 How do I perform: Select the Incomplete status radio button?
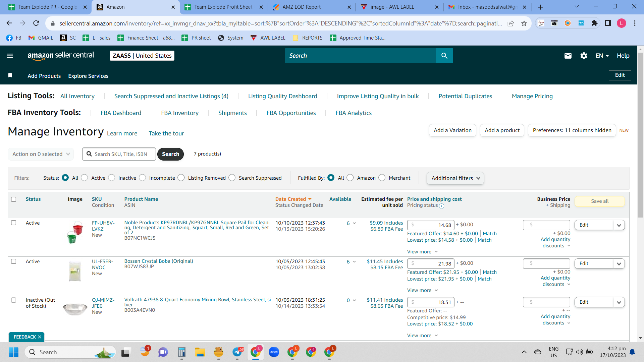pyautogui.click(x=143, y=178)
